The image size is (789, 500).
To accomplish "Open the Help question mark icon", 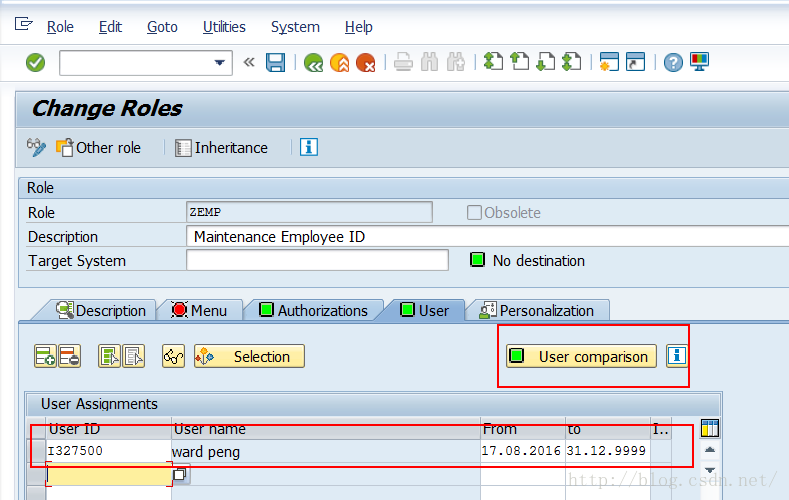I will [x=673, y=63].
